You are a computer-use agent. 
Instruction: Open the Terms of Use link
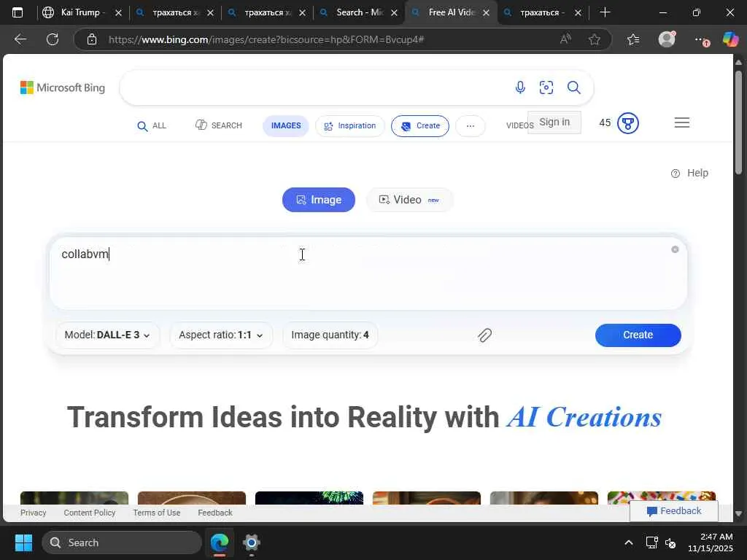point(157,513)
